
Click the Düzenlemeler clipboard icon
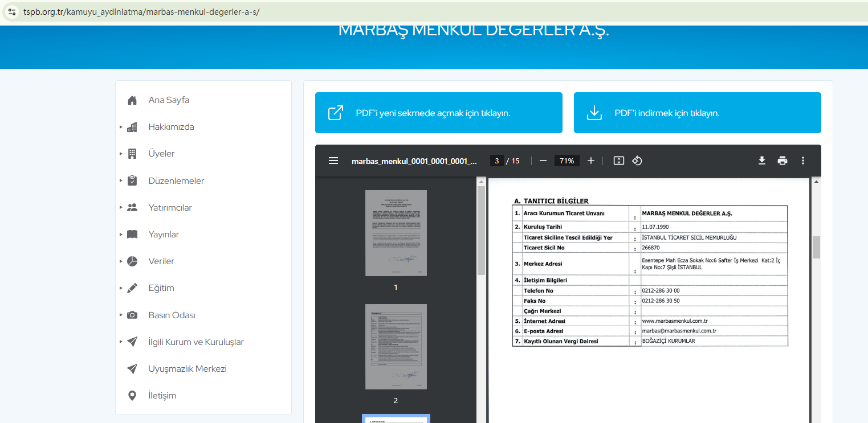click(x=132, y=180)
